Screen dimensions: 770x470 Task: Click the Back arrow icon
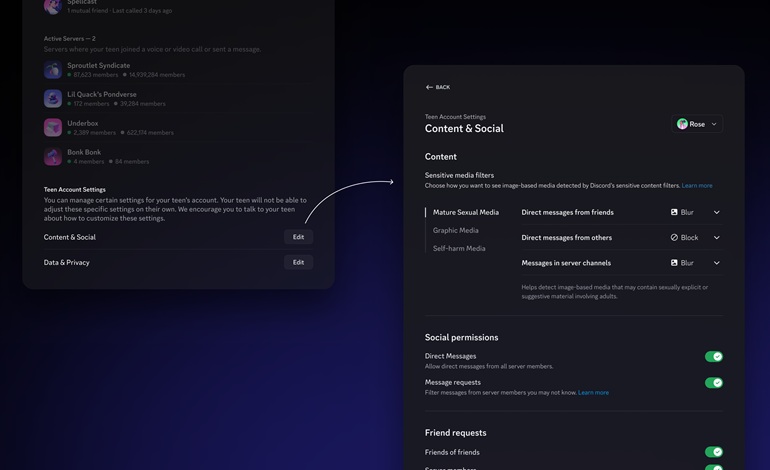(x=429, y=87)
